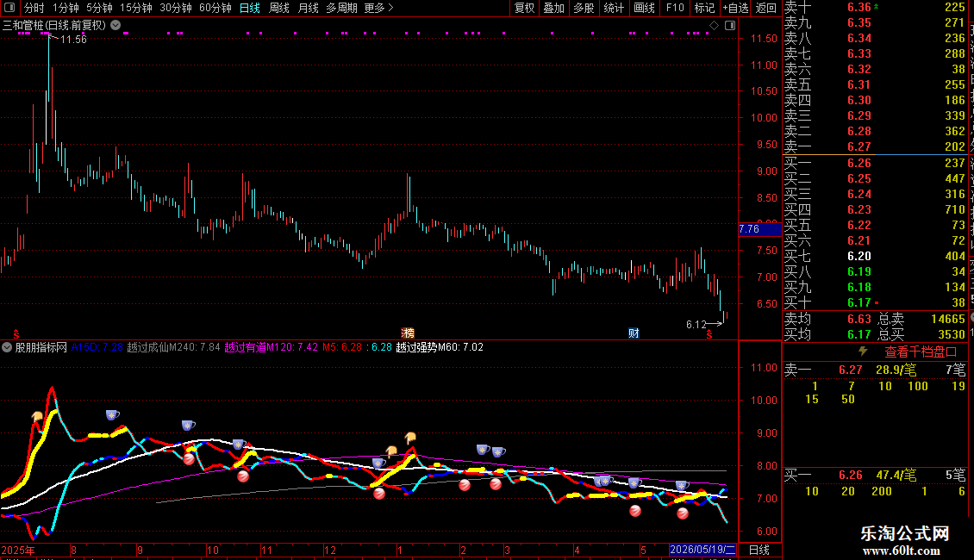974x560 pixels.
Task: Click the 榜 ranking marker on chart
Action: 408,333
